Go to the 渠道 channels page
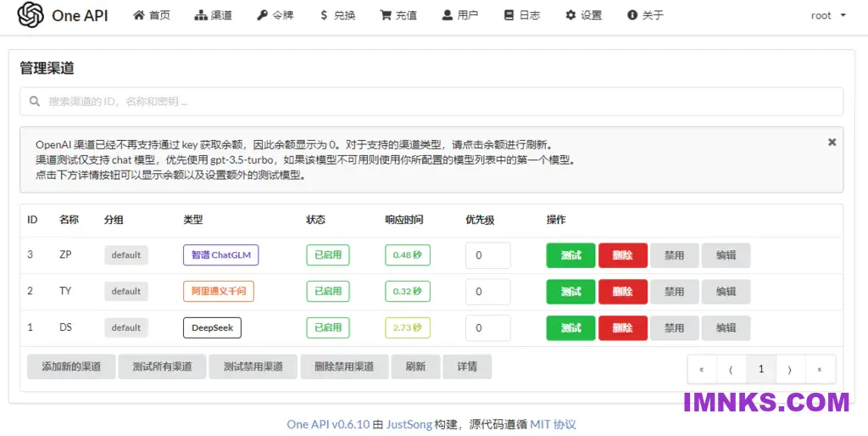Image resolution: width=868 pixels, height=436 pixels. click(x=214, y=15)
